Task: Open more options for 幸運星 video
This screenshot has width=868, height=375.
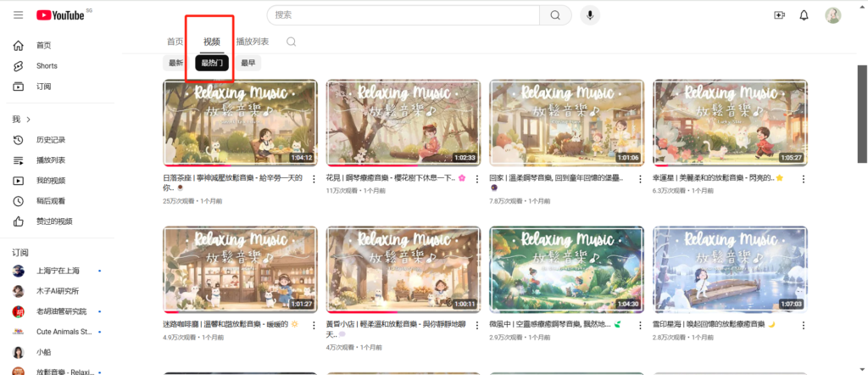Action: (804, 179)
